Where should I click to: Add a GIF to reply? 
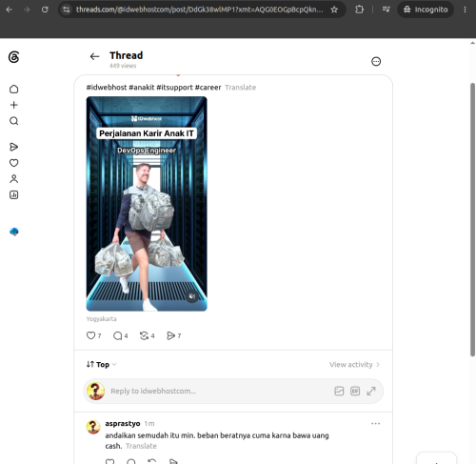tap(355, 391)
